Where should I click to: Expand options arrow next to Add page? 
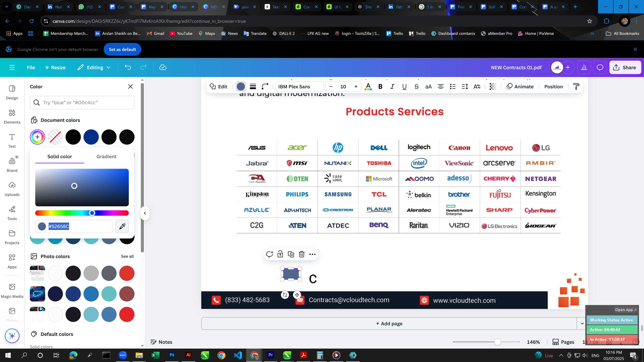(582, 323)
